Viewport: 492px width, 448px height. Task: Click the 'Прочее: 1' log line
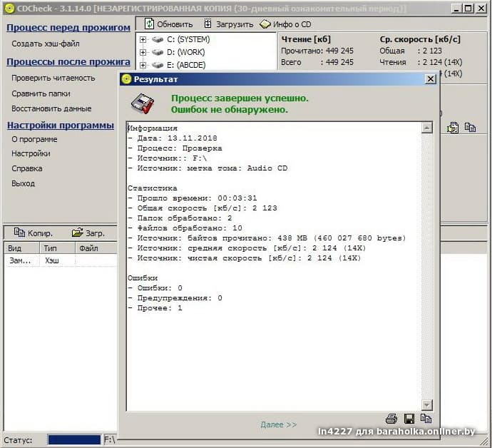(x=155, y=308)
